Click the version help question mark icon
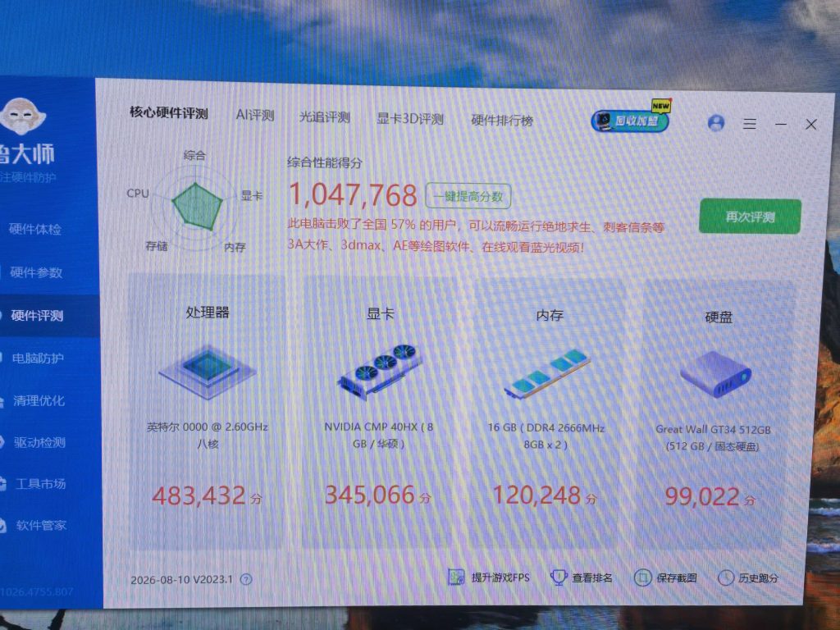Screen dimensions: 840x630 246,579
